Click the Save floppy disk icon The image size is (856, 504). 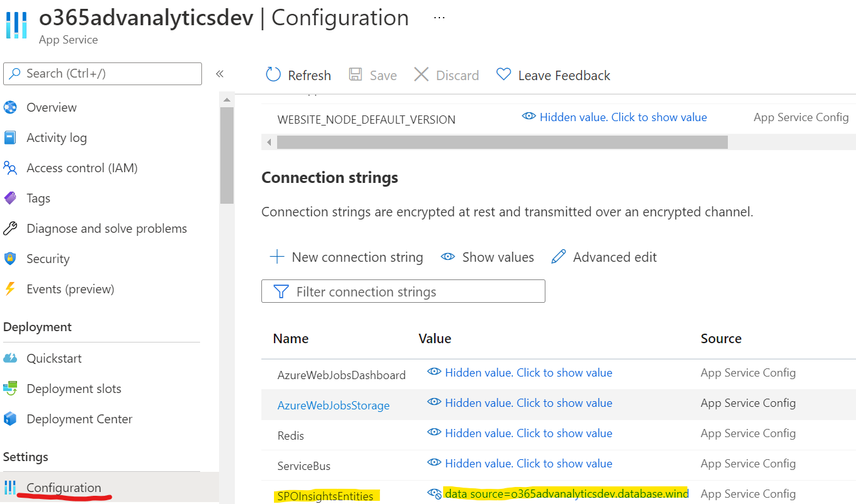click(355, 75)
